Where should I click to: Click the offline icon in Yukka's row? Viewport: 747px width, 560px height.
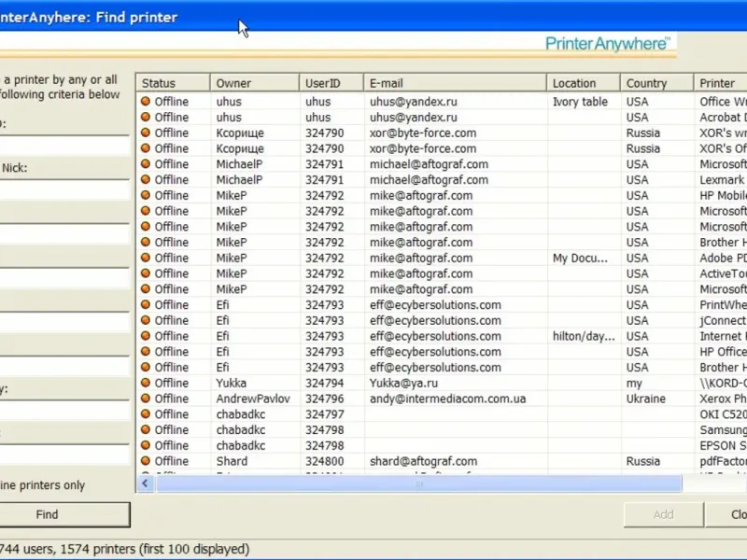tap(146, 383)
